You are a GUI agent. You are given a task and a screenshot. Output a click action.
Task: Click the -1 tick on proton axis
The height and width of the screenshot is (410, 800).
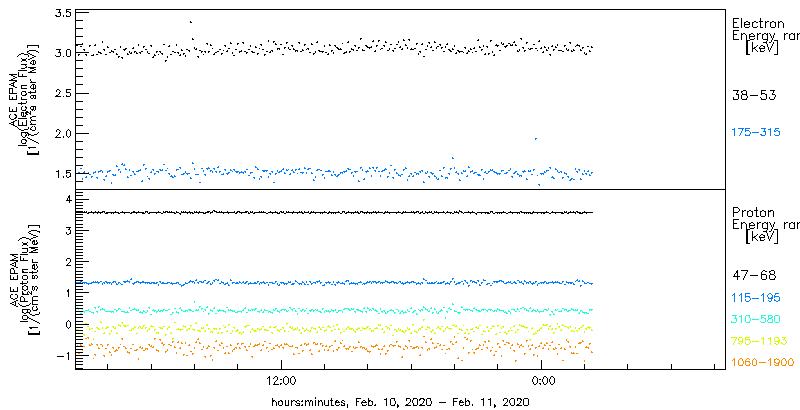pos(62,355)
